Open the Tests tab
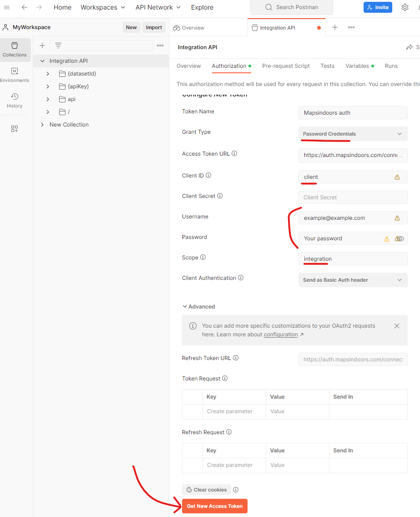The width and height of the screenshot is (420, 517). pyautogui.click(x=327, y=66)
